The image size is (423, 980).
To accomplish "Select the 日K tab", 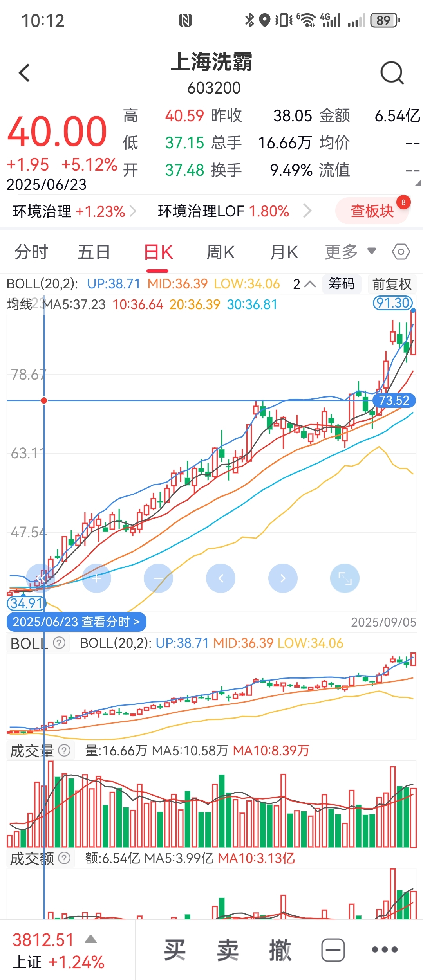I will (x=158, y=252).
